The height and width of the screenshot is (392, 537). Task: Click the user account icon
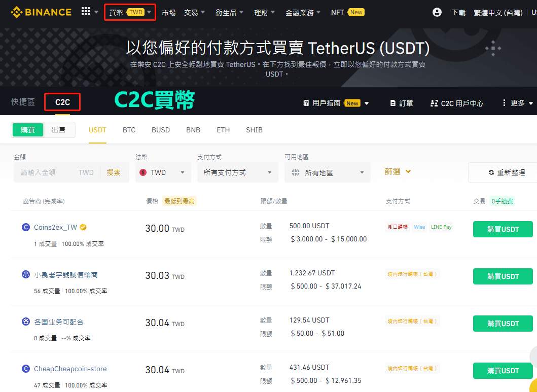[437, 12]
